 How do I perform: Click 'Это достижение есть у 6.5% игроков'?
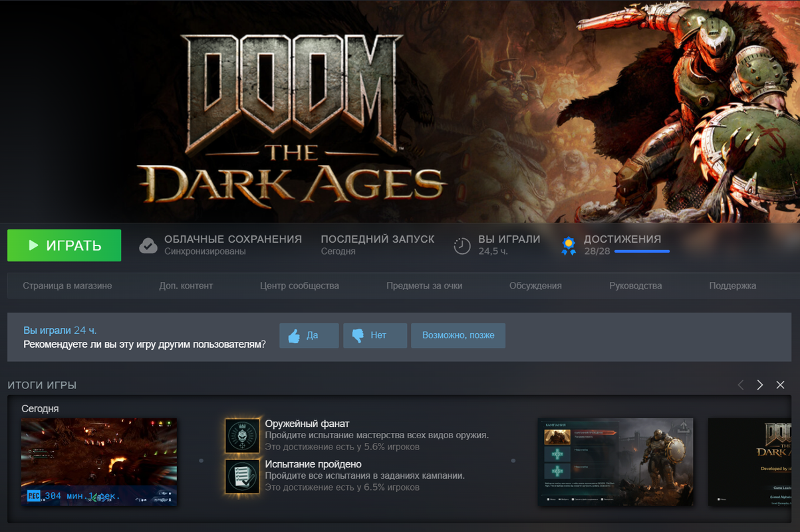point(342,487)
